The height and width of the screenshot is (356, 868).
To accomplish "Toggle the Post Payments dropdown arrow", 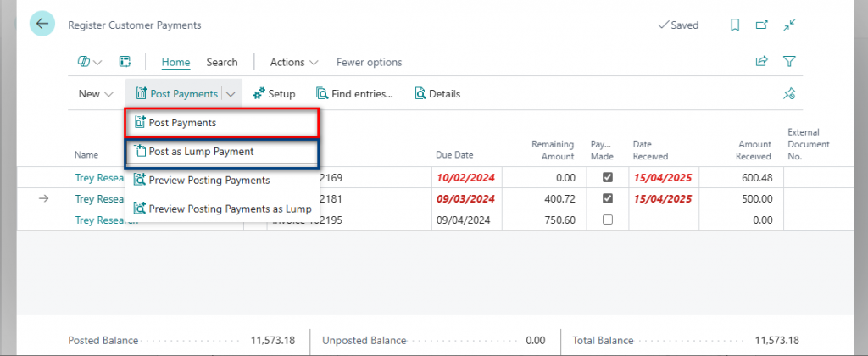I will point(230,94).
